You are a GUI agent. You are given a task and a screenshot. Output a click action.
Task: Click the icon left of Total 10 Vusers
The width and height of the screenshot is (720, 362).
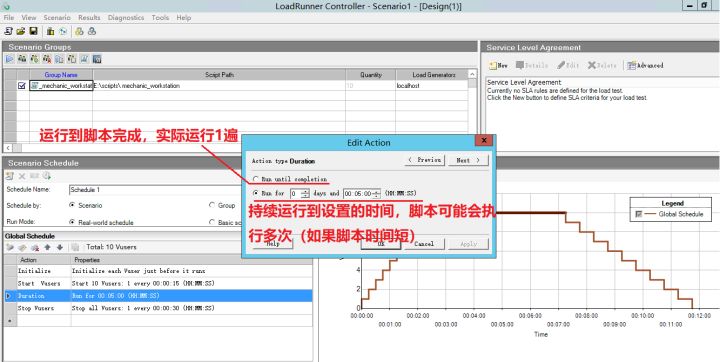point(75,247)
